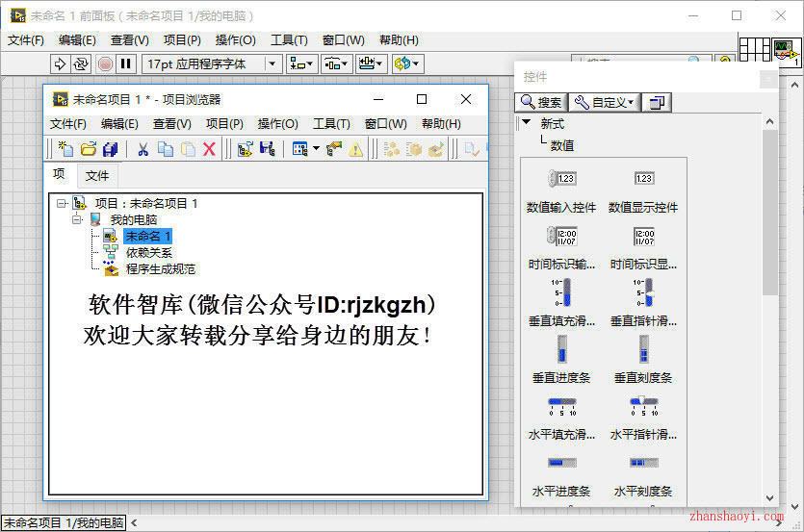Image resolution: width=804 pixels, height=532 pixels.
Task: Open 项目(P) menu in Project Explorer
Action: [224, 124]
